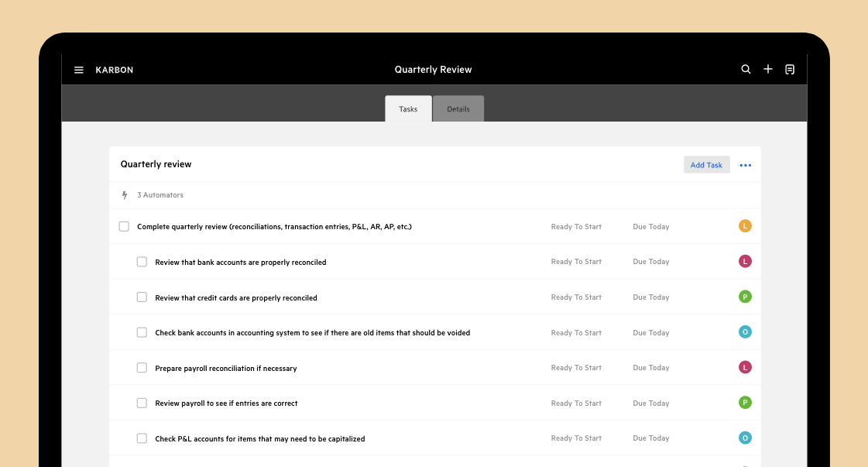Open Check bank accounts in accounting system task

(312, 333)
